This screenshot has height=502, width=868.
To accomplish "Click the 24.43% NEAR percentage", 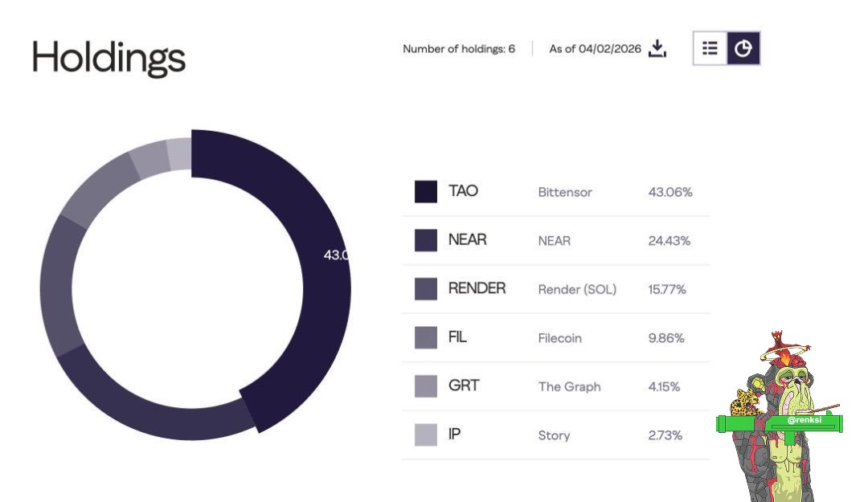I will coord(669,241).
